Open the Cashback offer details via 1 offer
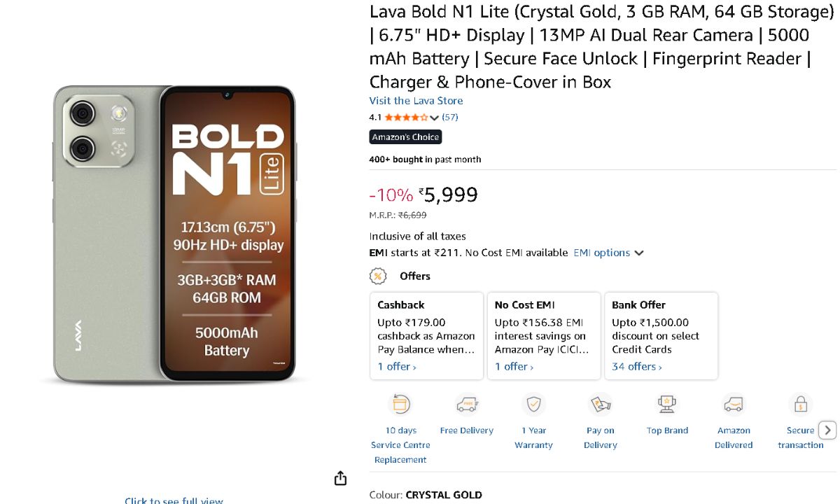This screenshot has height=504, width=840. [x=395, y=366]
